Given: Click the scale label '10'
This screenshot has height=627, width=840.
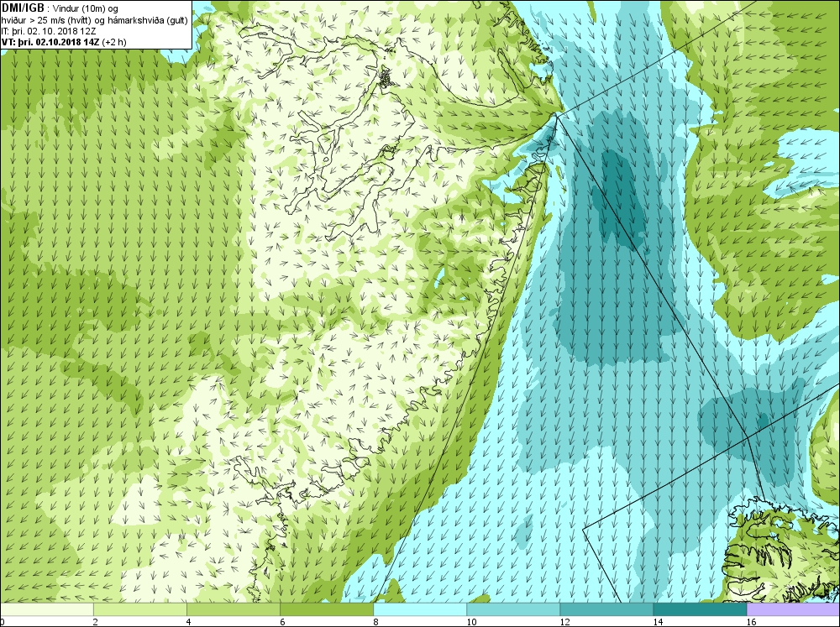Looking at the screenshot, I should pos(471,622).
